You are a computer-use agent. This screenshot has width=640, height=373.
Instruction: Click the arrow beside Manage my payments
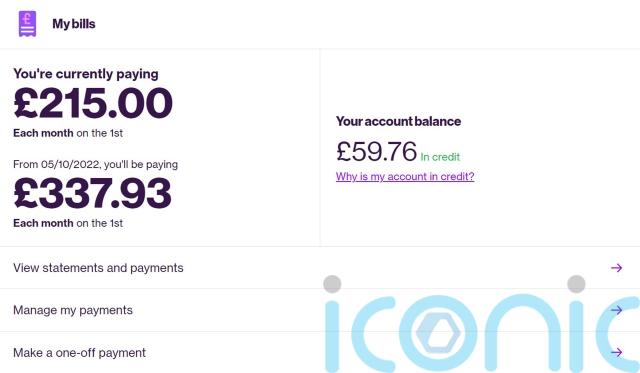(x=616, y=310)
